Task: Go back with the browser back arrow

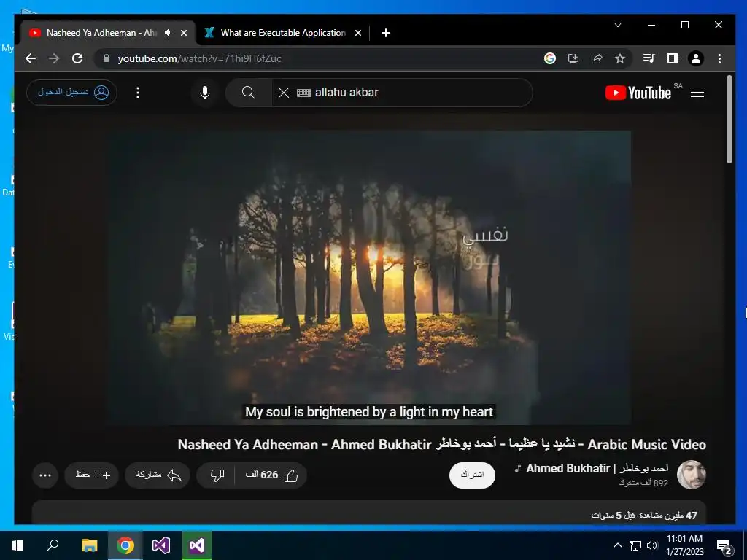Action: point(31,58)
